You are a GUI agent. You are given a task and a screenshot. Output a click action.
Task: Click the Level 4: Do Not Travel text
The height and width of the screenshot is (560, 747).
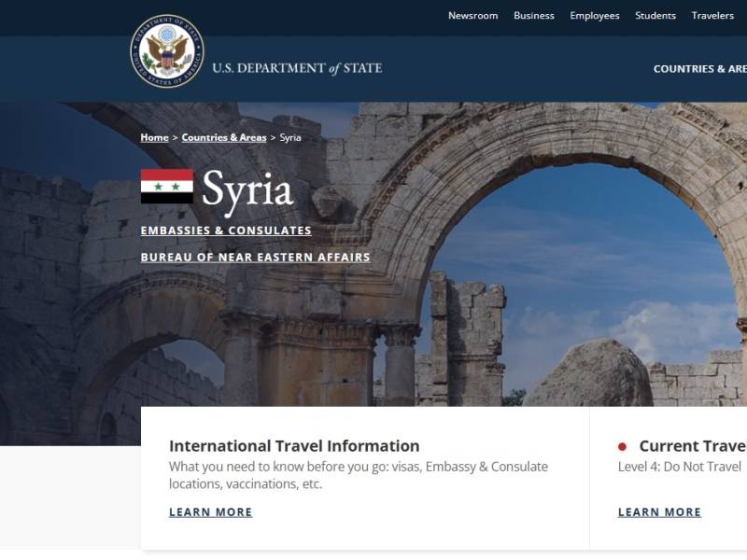point(680,467)
